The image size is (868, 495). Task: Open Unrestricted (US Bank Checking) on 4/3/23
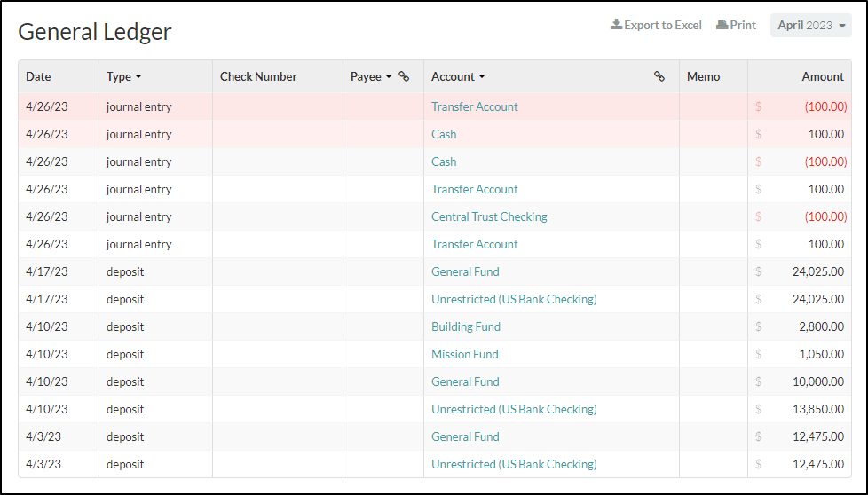(x=514, y=465)
